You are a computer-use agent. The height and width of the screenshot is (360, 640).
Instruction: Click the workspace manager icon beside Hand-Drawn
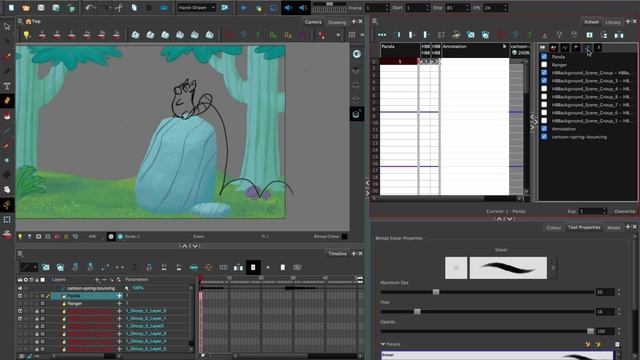[224, 7]
